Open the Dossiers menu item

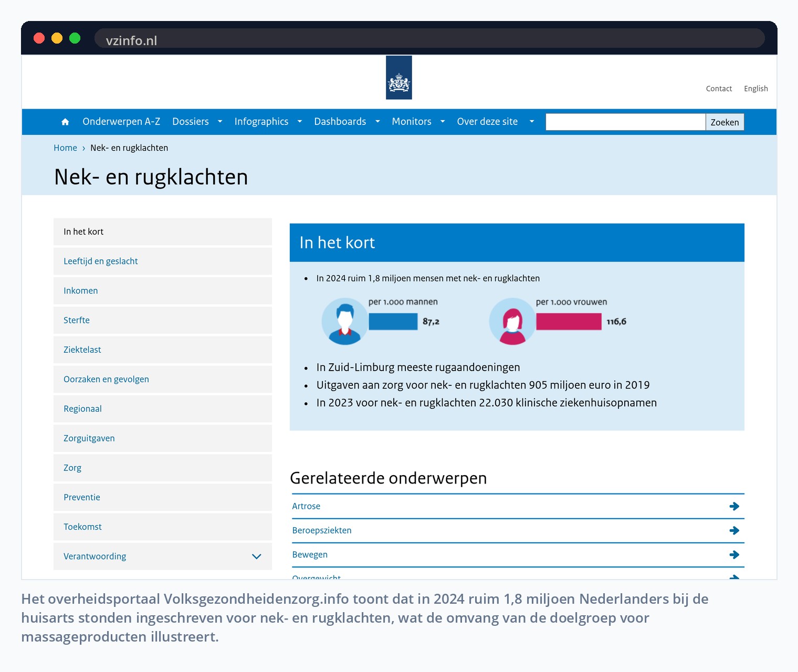pyautogui.click(x=191, y=121)
